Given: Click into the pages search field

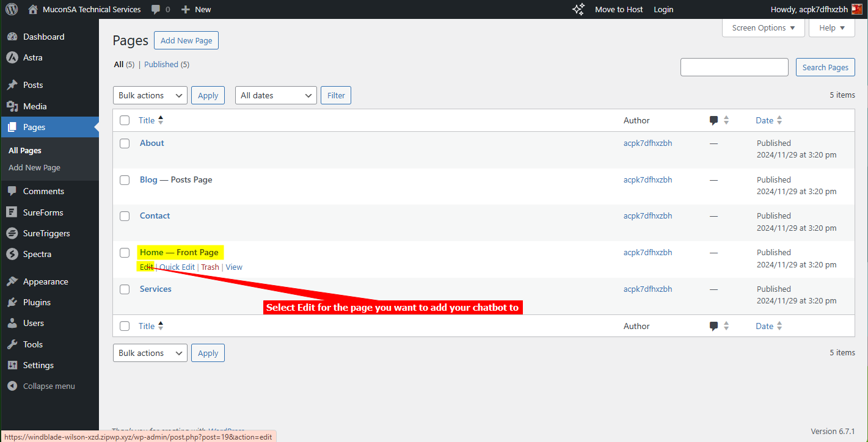Looking at the screenshot, I should [x=734, y=67].
